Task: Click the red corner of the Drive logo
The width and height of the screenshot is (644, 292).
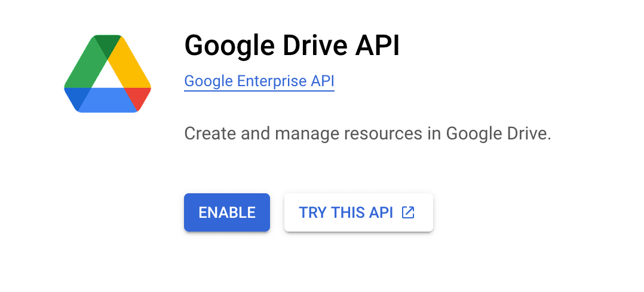Action: (x=140, y=97)
